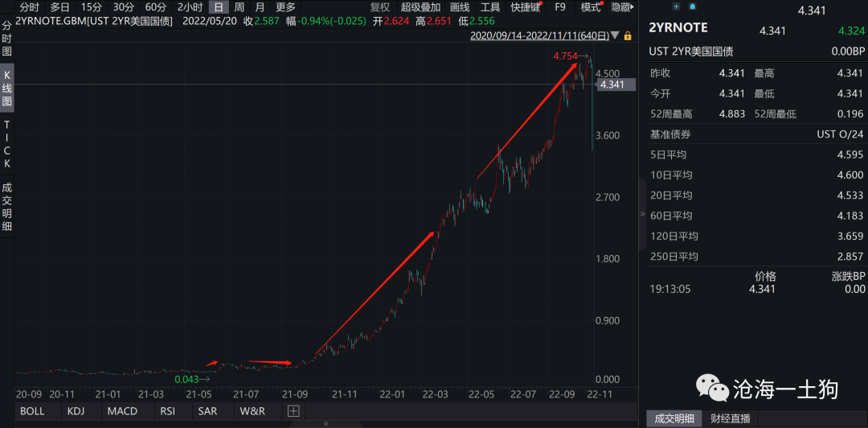Viewport: 868px width, 428px height.
Task: Click the lock icon beside the date range
Action: click(628, 35)
